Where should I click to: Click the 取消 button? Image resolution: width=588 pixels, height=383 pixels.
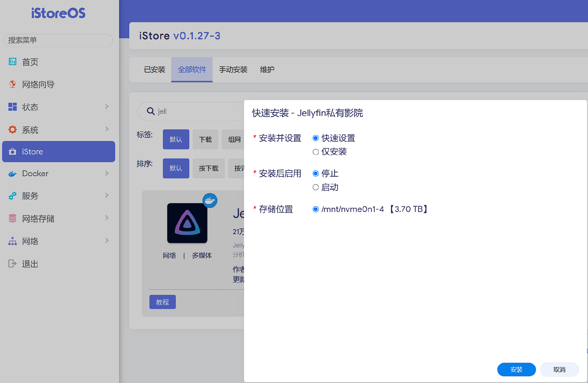pyautogui.click(x=559, y=370)
